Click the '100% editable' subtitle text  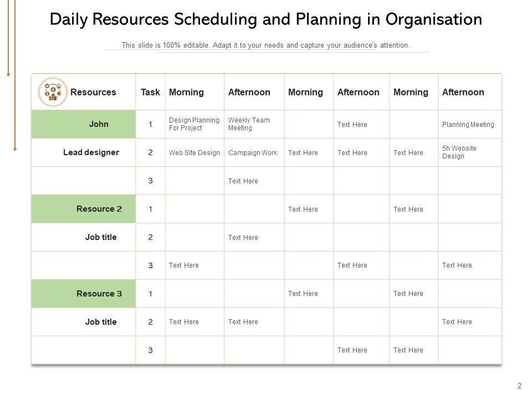tap(265, 45)
